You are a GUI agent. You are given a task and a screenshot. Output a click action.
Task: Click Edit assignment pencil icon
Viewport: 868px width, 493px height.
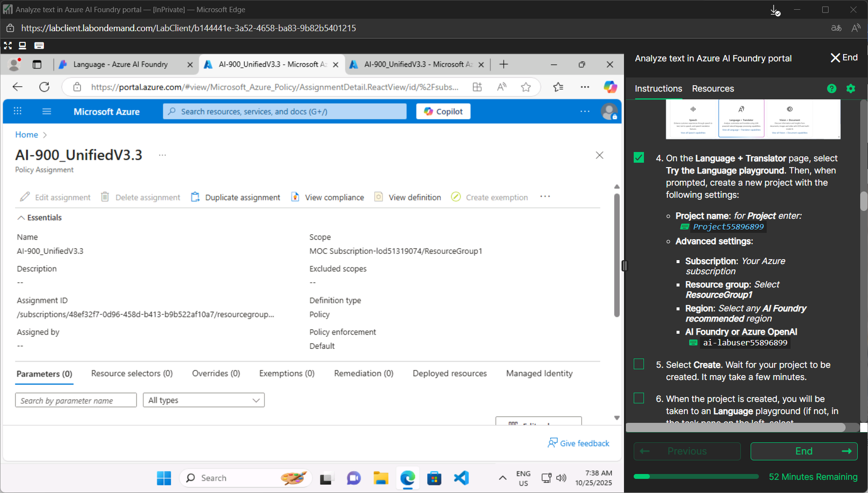point(25,197)
